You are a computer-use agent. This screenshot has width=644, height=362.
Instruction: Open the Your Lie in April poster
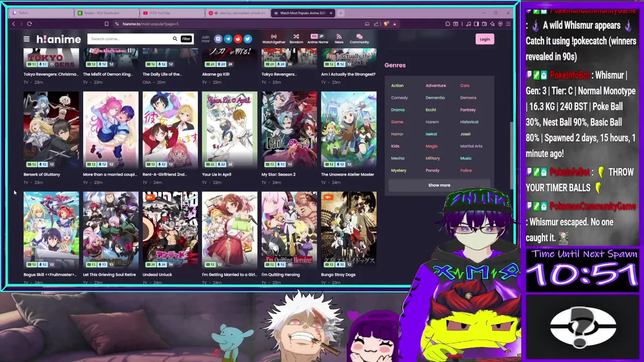point(229,130)
